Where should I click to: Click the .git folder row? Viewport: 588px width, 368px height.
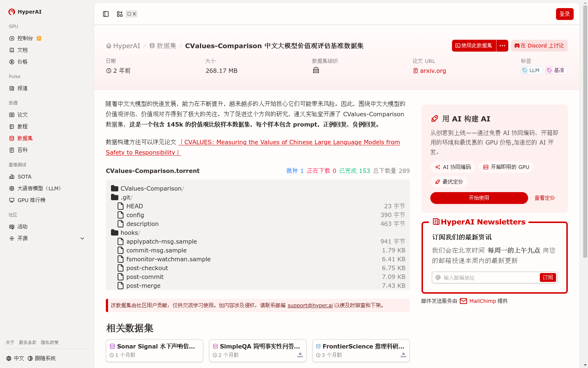click(x=258, y=197)
